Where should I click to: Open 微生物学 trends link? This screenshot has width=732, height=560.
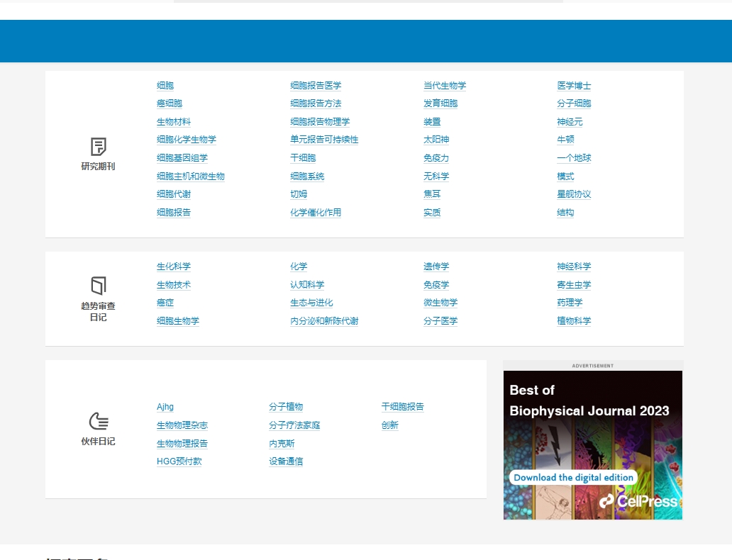click(x=440, y=303)
